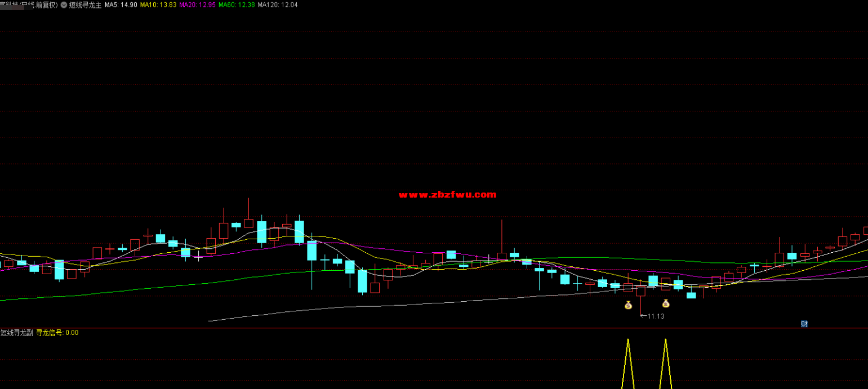
Task: Click the right money bag signal icon
Action: (x=665, y=303)
